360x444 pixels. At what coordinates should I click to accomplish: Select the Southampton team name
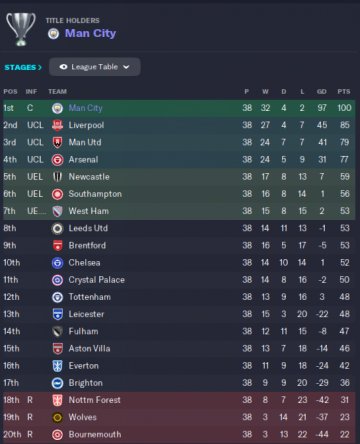pos(95,194)
